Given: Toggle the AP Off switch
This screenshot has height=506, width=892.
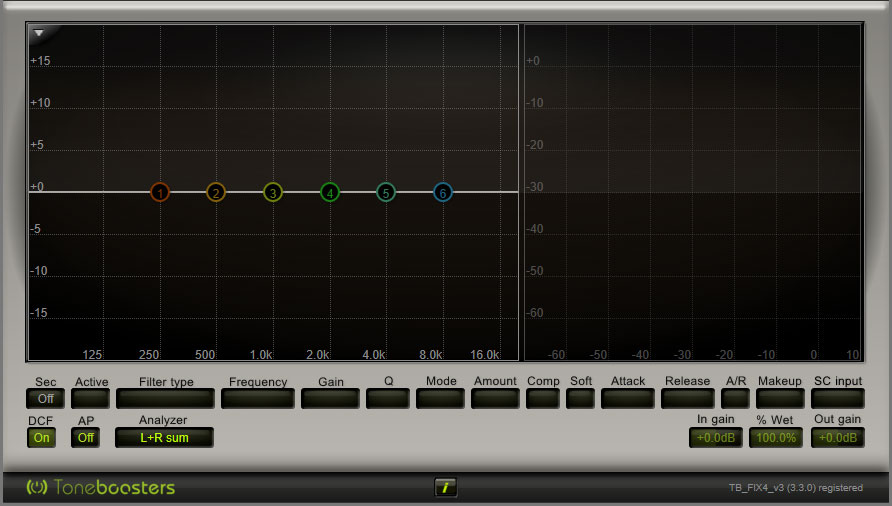Looking at the screenshot, I should point(85,438).
